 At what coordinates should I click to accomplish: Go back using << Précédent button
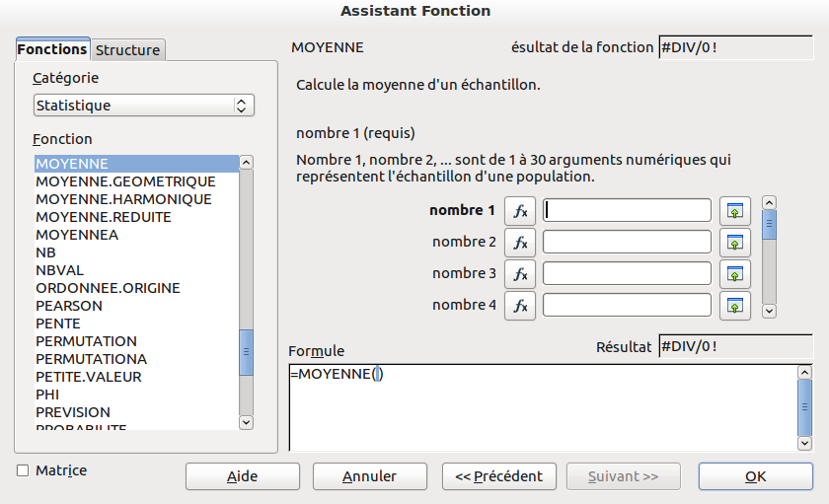point(498,476)
